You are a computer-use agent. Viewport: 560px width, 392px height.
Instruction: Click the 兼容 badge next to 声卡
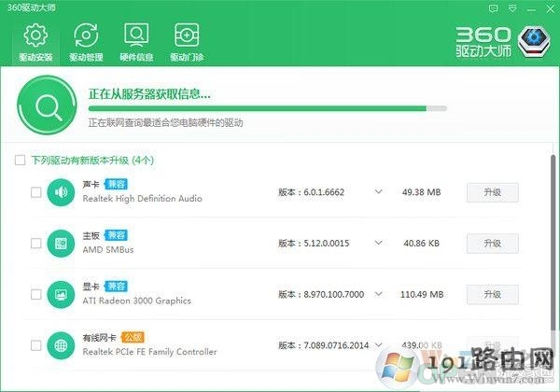pos(116,184)
